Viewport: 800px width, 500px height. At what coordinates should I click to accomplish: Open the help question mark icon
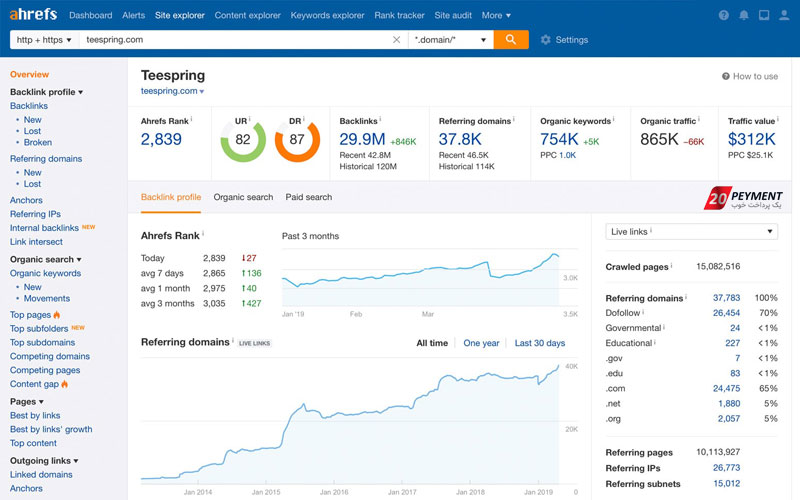pyautogui.click(x=723, y=15)
